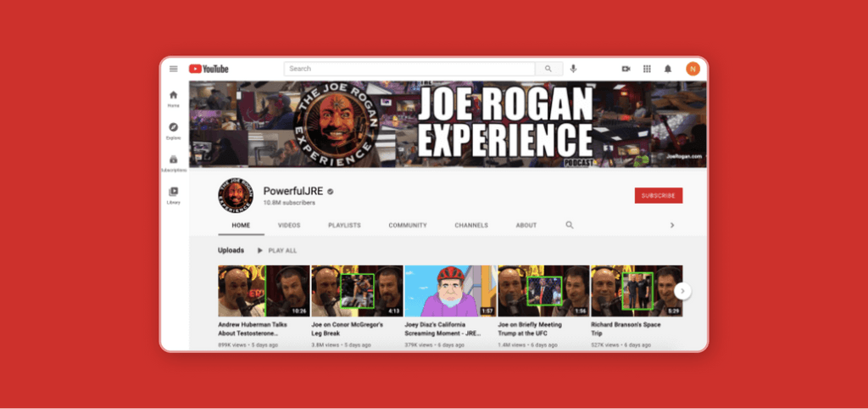This screenshot has width=868, height=409.
Task: Click the JoeRogan.com banner link
Action: coord(684,156)
